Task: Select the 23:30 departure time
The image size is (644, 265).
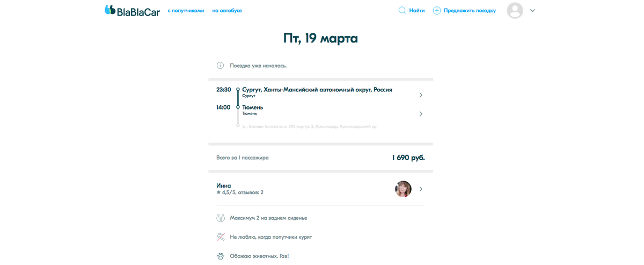Action: 224,90
